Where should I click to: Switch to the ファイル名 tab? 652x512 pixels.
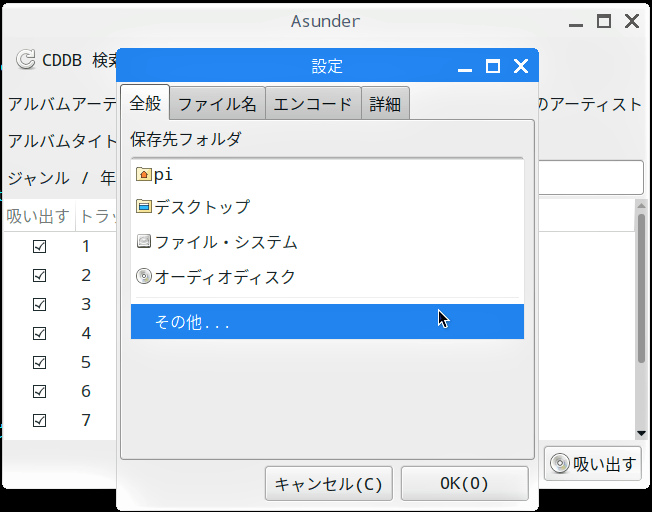(217, 104)
